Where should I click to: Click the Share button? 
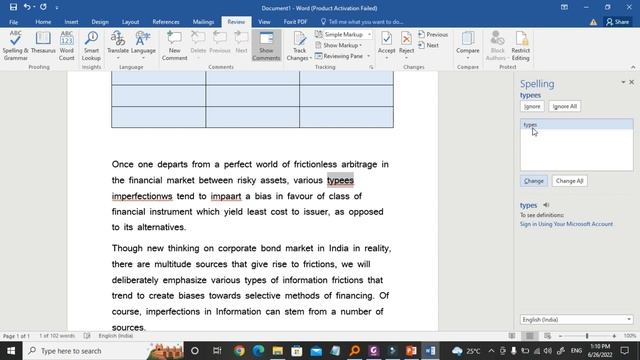tap(618, 22)
